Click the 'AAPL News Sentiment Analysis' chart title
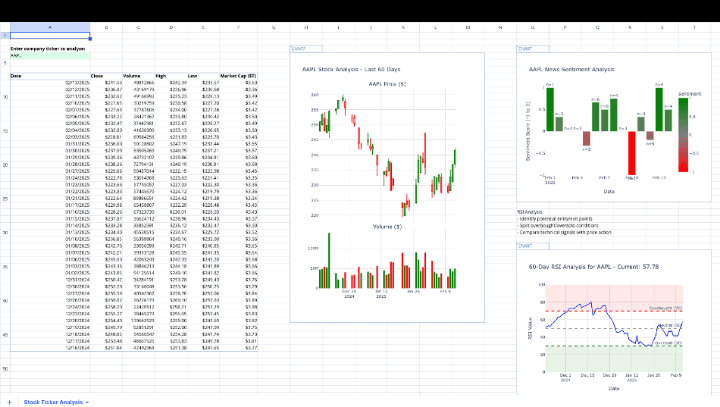 point(572,69)
